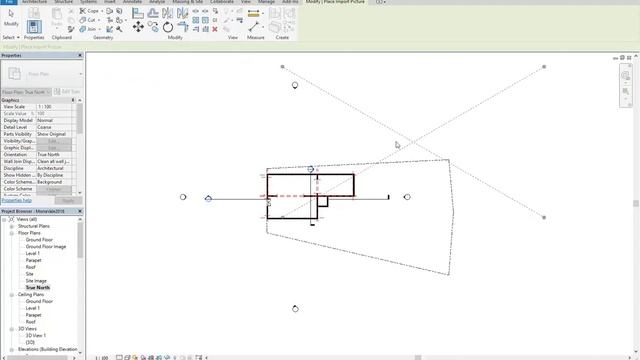Click the Graphic Display Options Edit button
This screenshot has width=640, height=360.
54,148
